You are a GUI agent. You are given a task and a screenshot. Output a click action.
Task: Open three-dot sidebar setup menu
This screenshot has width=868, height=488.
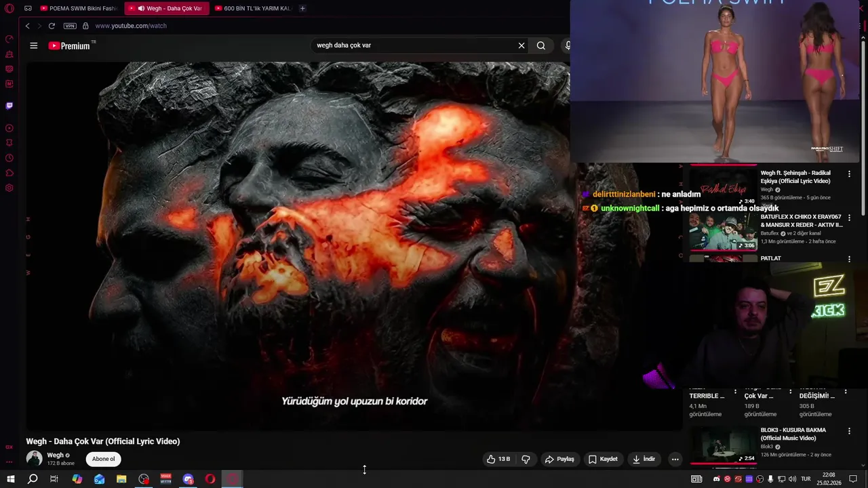click(9, 462)
